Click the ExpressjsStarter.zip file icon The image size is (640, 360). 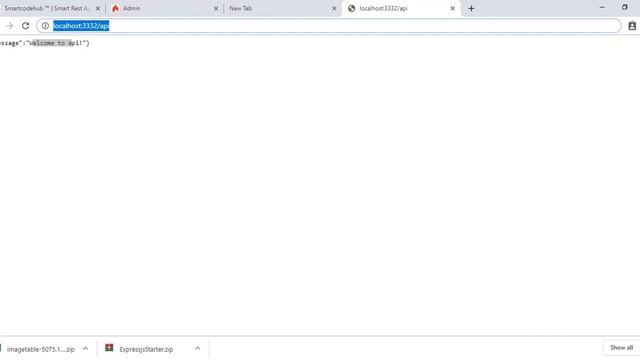(x=109, y=348)
